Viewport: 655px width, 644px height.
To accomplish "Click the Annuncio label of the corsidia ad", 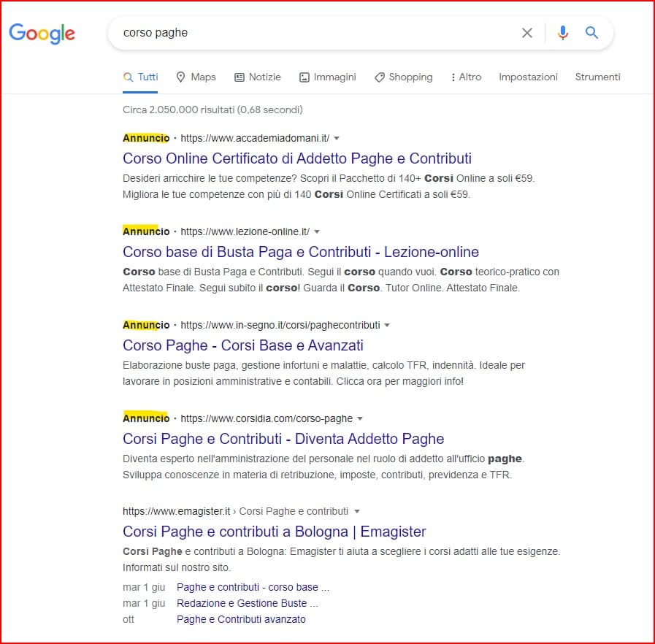I will pyautogui.click(x=146, y=418).
